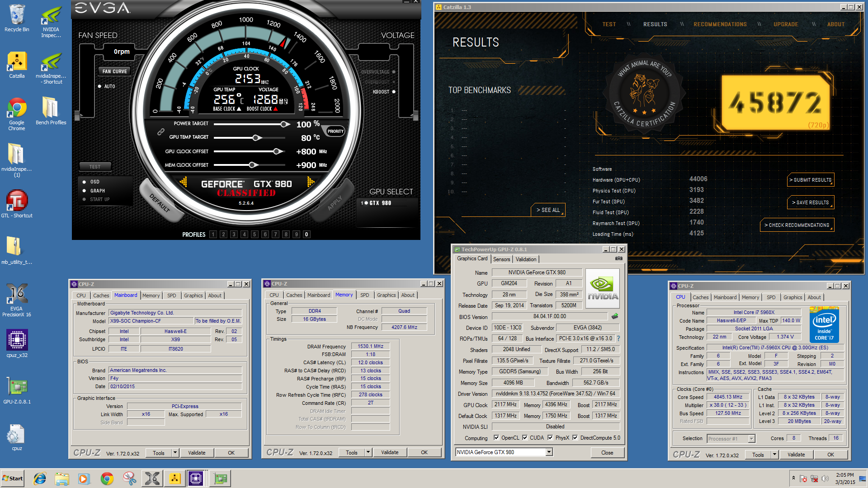Viewport: 868px width, 488px height.
Task: Uncheck the DirectCompute 5.0 checkbox
Action: pos(575,437)
